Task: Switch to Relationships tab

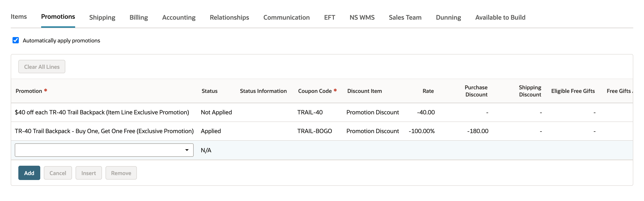Action: [x=229, y=17]
